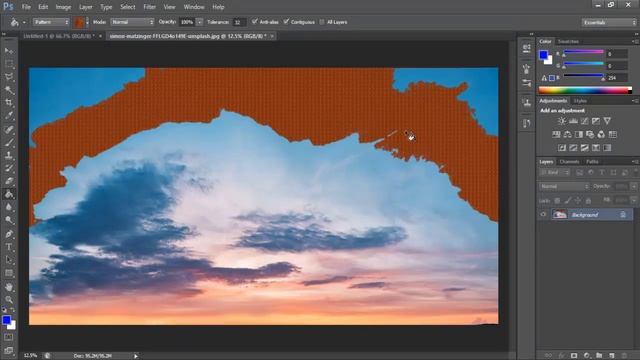Open the Color panel flyout menu

[635, 41]
